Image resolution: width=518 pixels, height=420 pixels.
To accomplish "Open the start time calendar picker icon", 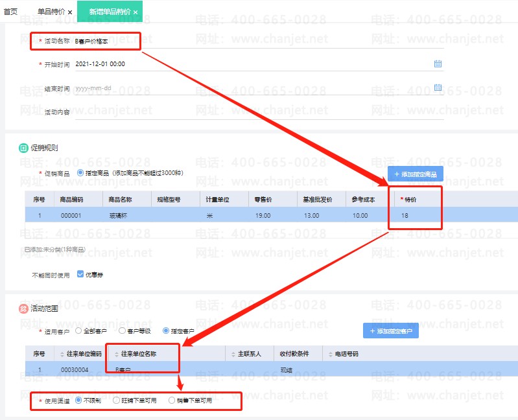I will click(438, 64).
